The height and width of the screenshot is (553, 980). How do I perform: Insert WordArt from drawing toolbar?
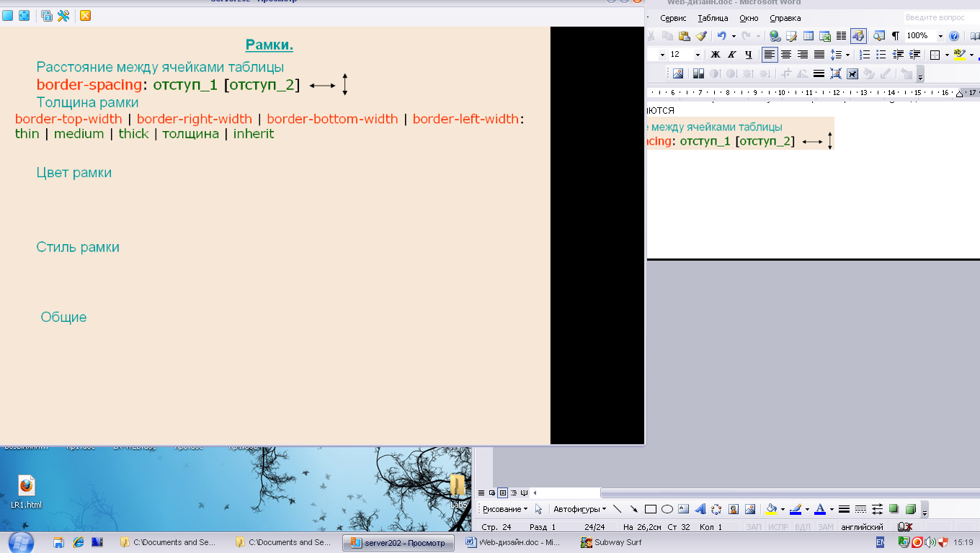tap(700, 509)
